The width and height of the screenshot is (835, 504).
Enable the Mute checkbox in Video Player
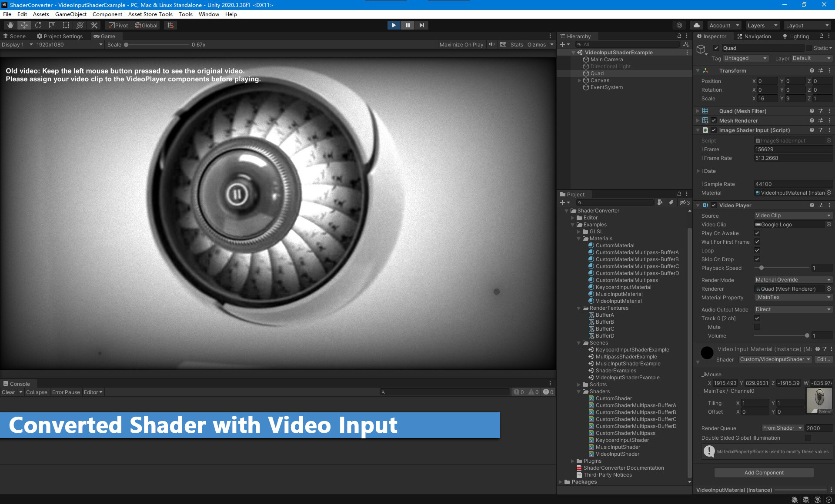[x=757, y=327]
